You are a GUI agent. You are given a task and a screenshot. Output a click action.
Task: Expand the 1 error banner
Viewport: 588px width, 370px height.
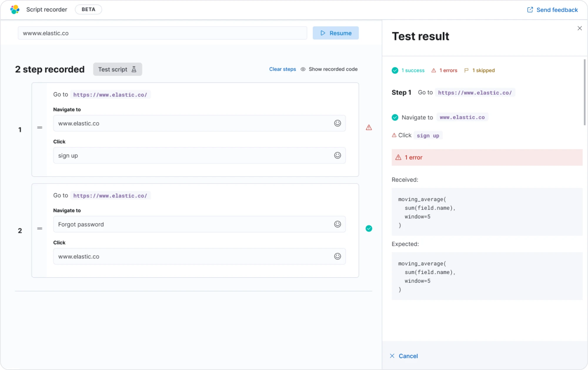(x=487, y=157)
